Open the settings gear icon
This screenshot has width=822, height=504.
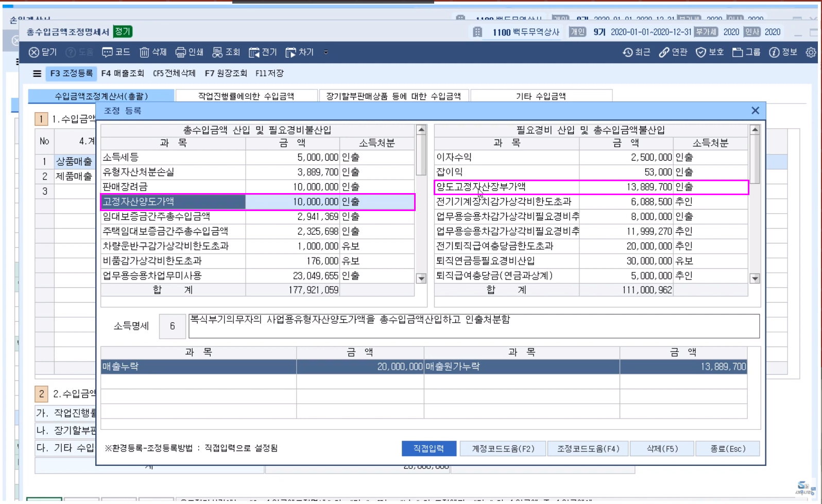[811, 52]
